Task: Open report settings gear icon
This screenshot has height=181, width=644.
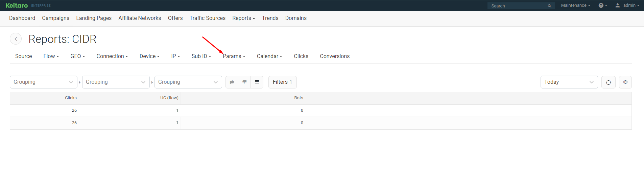Action: point(625,82)
